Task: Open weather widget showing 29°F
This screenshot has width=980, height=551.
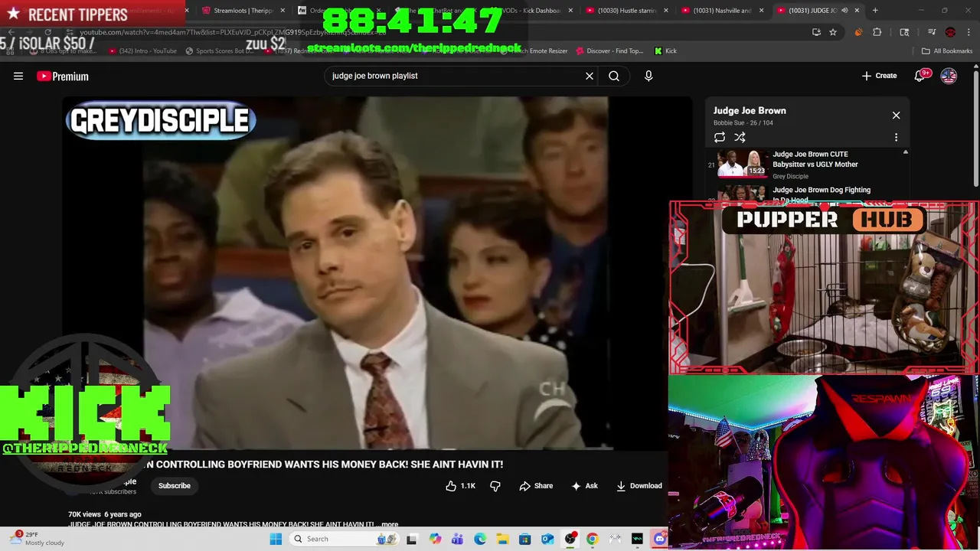Action: tap(38, 539)
